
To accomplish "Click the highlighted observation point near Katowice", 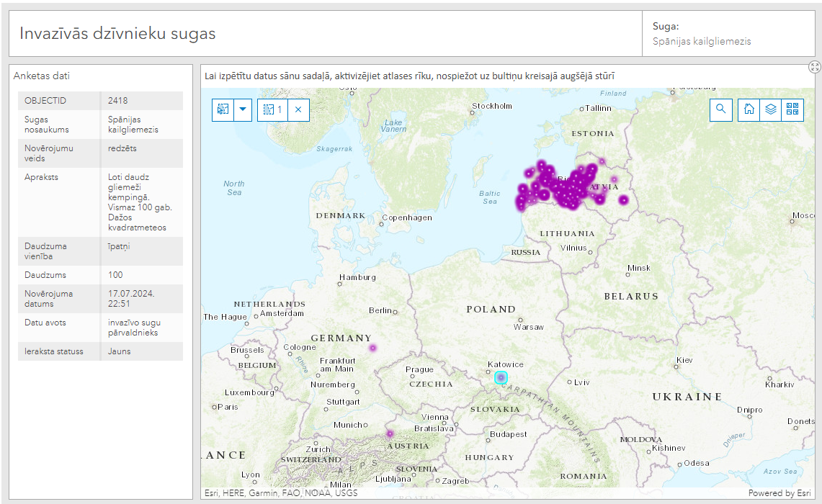I will (x=501, y=377).
